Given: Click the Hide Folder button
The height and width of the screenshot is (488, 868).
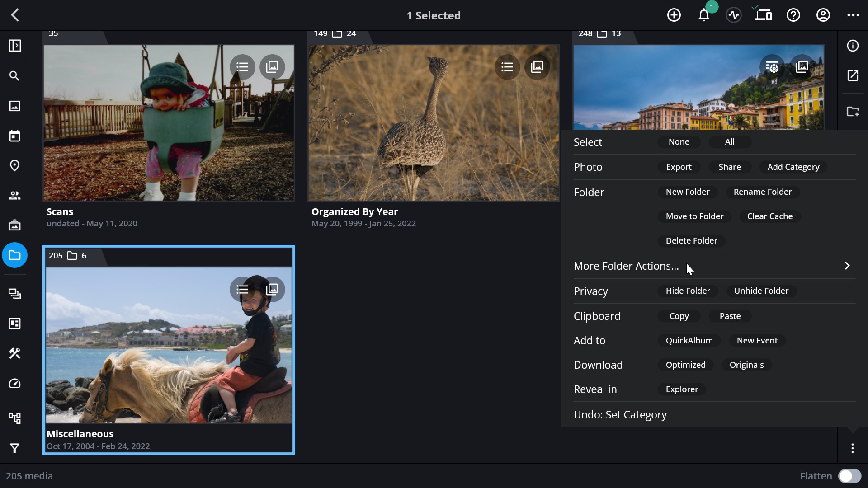Looking at the screenshot, I should [688, 291].
